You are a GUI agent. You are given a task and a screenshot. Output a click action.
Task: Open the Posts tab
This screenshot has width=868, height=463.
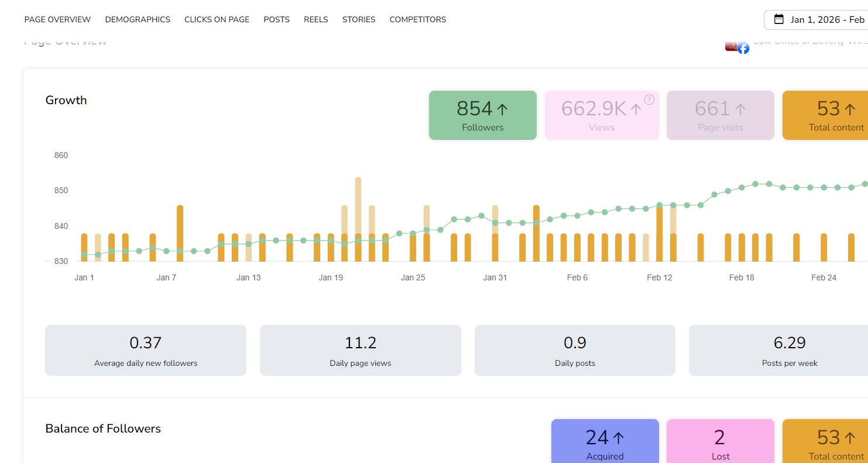click(276, 19)
